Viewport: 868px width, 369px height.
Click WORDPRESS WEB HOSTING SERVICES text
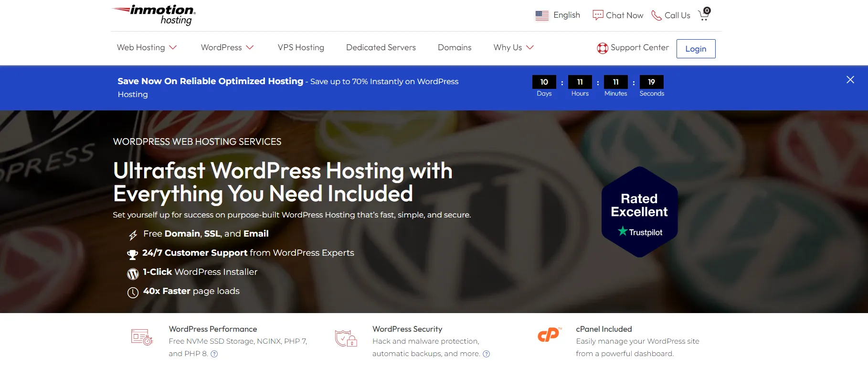pyautogui.click(x=197, y=141)
